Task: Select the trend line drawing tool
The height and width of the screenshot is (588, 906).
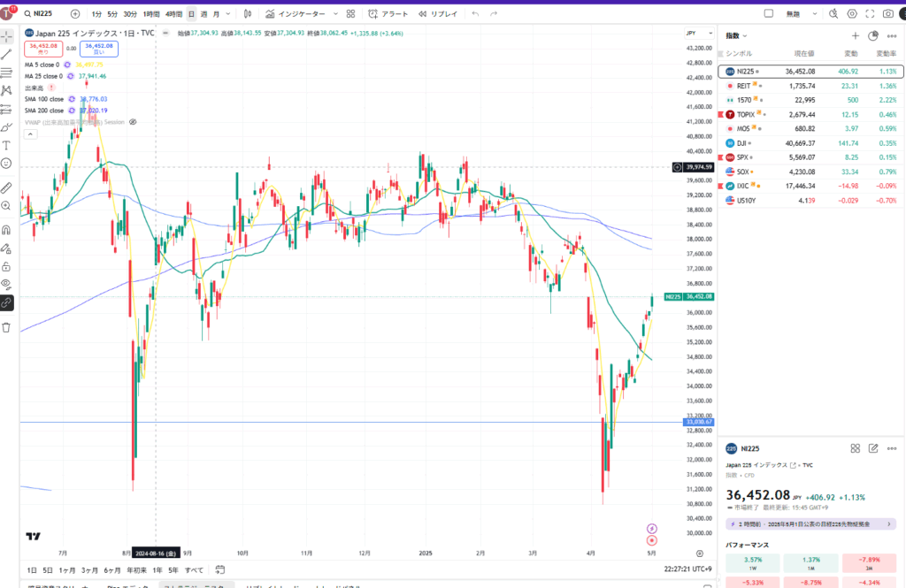Action: coord(6,55)
